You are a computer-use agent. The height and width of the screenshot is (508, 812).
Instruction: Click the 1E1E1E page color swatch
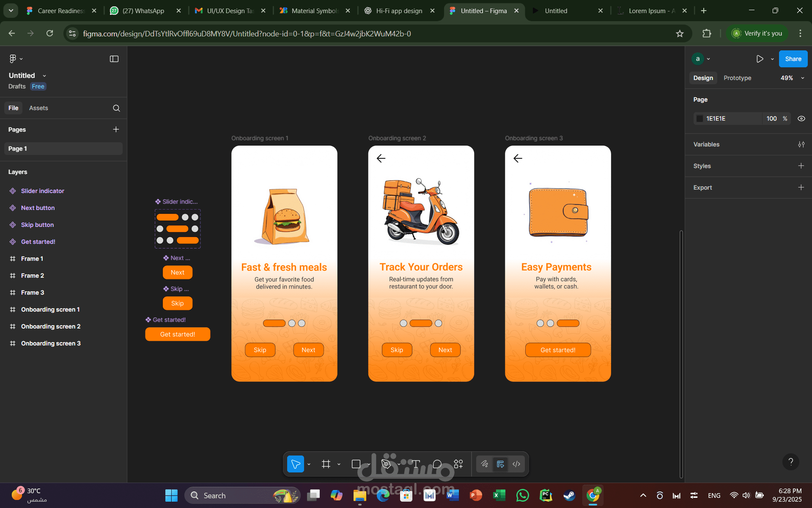[x=700, y=119]
